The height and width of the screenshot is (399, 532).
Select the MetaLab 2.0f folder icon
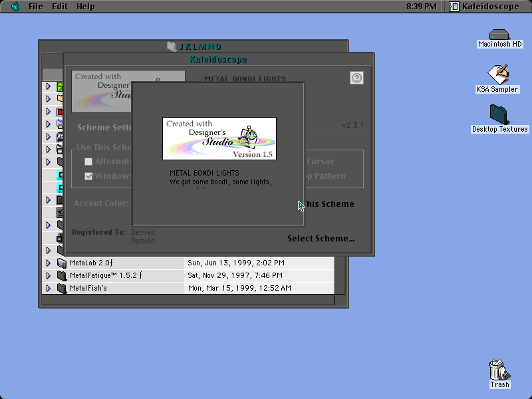(62, 263)
